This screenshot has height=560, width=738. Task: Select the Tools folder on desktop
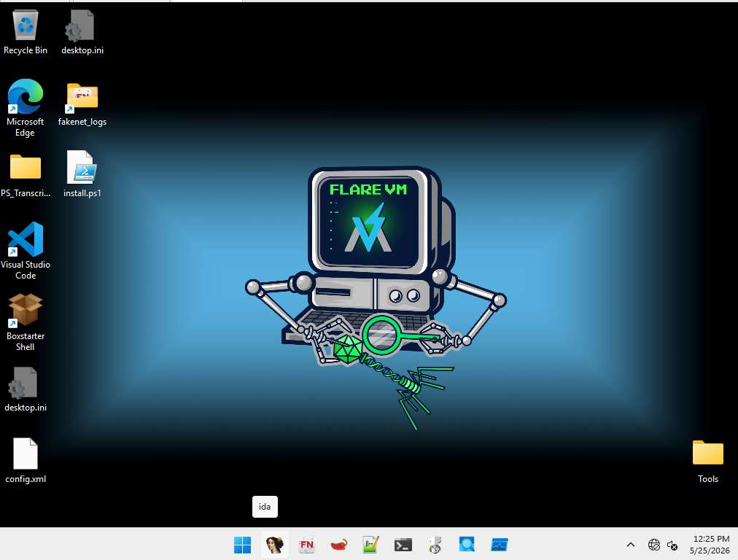pyautogui.click(x=708, y=462)
